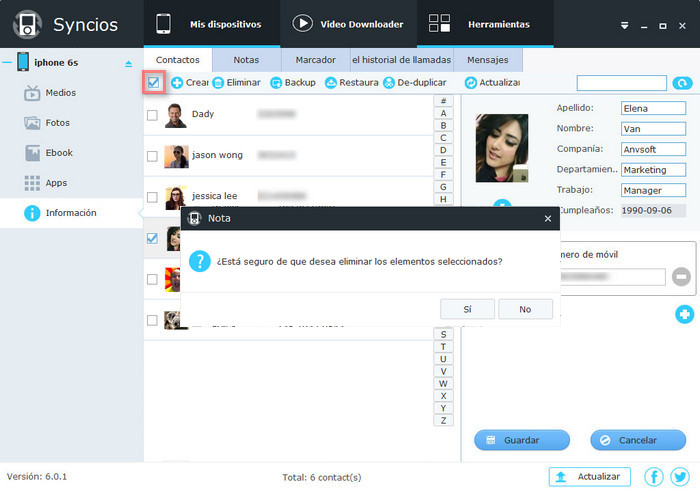This screenshot has width=700, height=492.
Task: Remove the mobile number entry
Action: pos(681,277)
